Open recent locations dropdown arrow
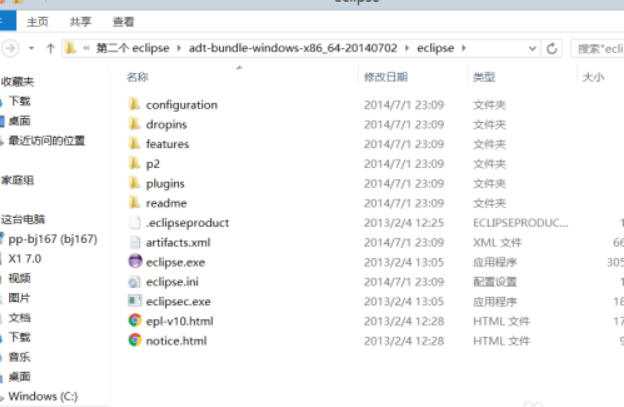 point(31,49)
